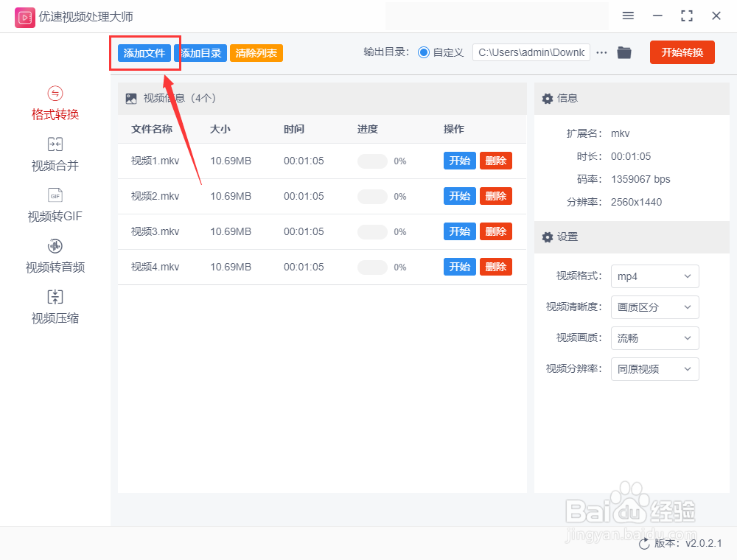Click the output directory path input field
The width and height of the screenshot is (737, 560).
[x=531, y=52]
